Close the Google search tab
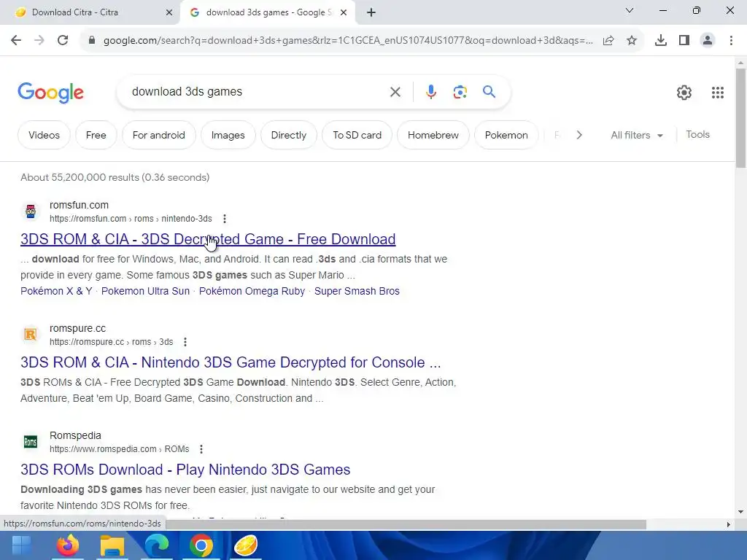This screenshot has height=560, width=747. 344,12
